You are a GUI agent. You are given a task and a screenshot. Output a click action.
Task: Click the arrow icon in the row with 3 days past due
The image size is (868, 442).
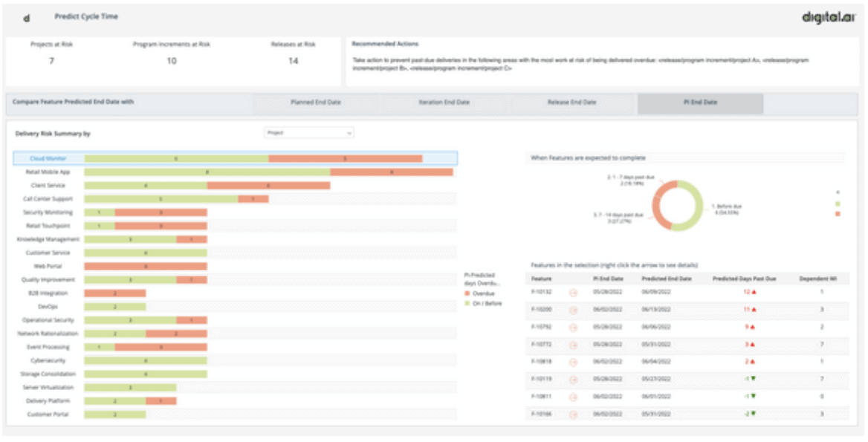click(x=573, y=345)
